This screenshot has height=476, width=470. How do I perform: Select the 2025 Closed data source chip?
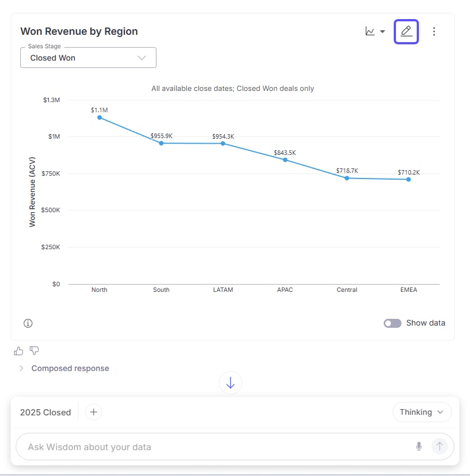(x=45, y=412)
